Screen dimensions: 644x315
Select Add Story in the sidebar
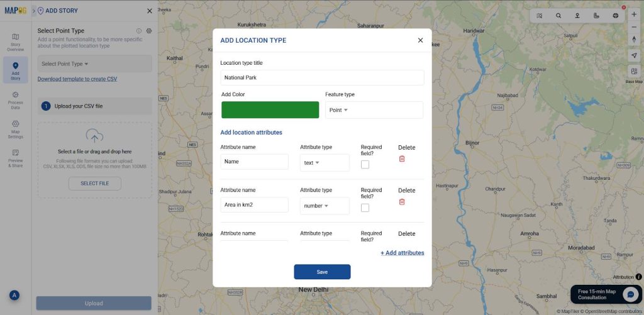16,70
